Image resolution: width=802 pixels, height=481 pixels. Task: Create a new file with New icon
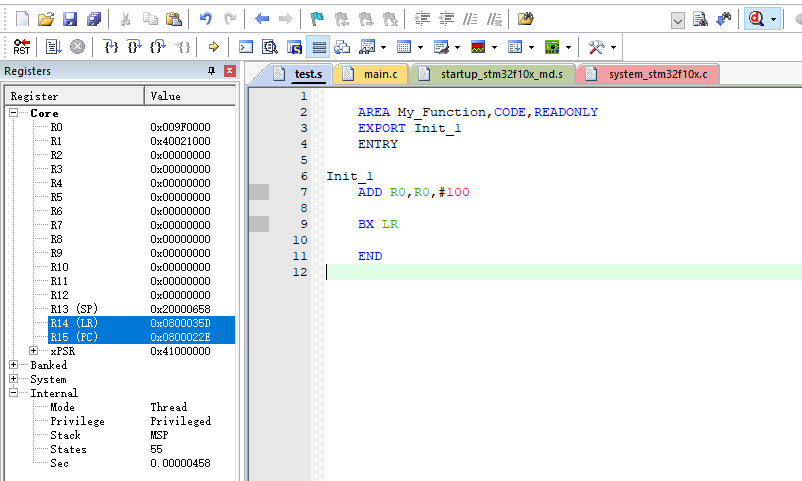pos(23,19)
